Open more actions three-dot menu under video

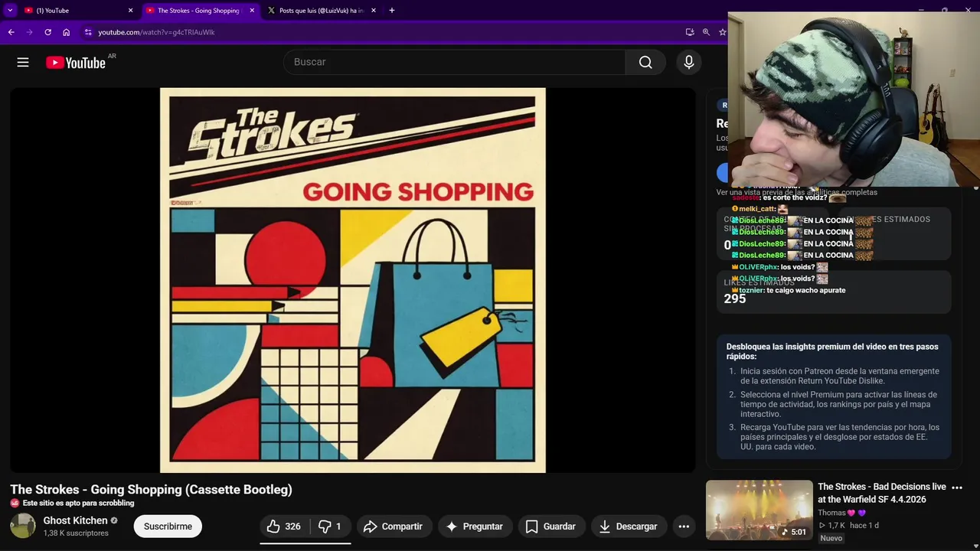(x=684, y=527)
